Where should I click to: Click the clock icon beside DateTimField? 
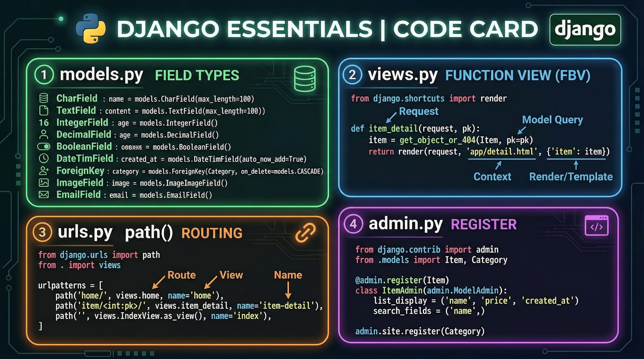click(44, 158)
